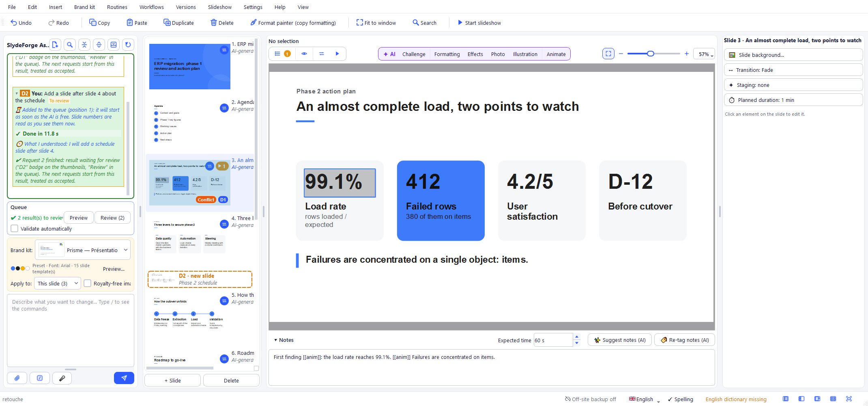Expand all conversation entries icon
This screenshot has height=406, width=868.
[x=99, y=45]
